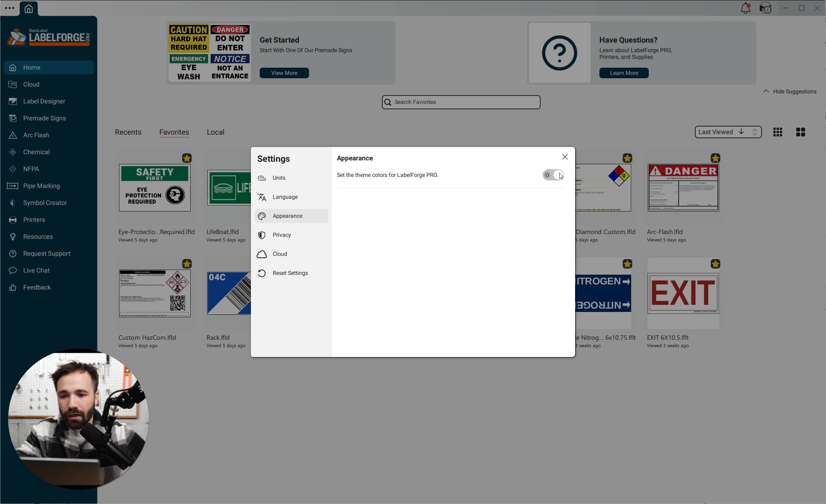Image resolution: width=826 pixels, height=504 pixels.
Task: Click the info icon next to bell
Action: point(765,8)
